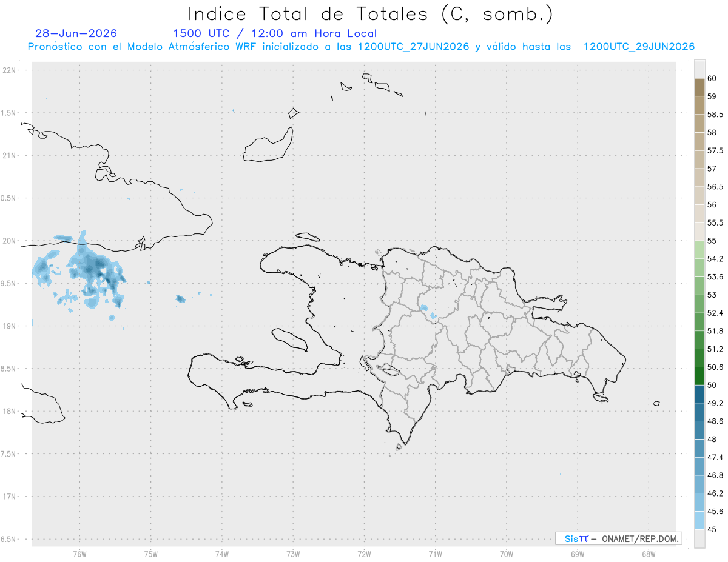Click the legend value "59"
Viewport: 728px width, 562px height.
click(712, 96)
